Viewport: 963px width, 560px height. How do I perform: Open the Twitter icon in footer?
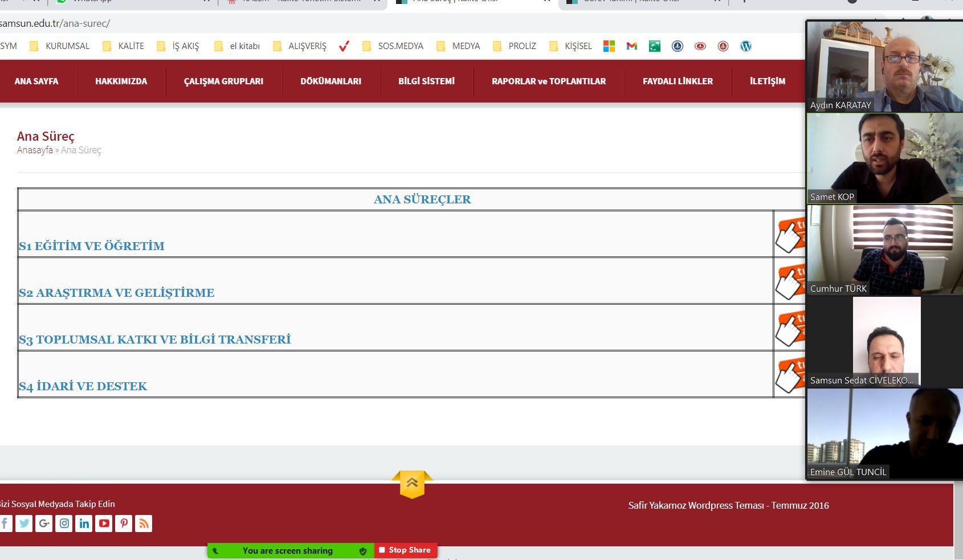point(24,524)
